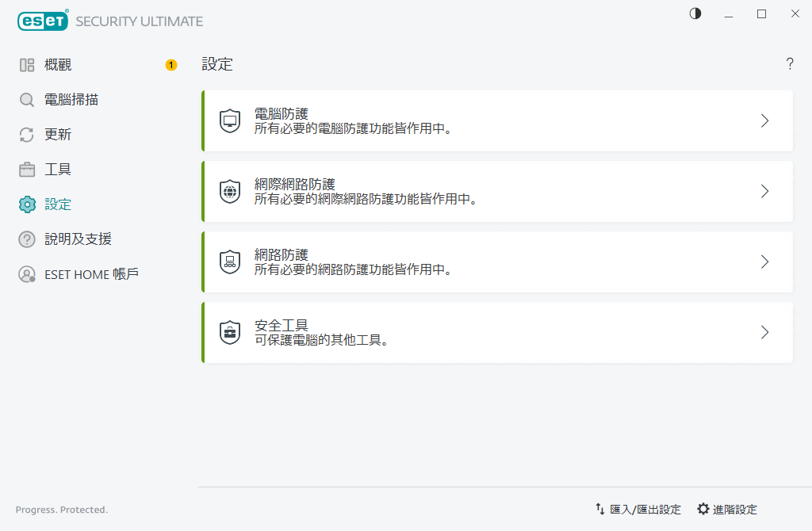Expand 電腦防護 with its chevron arrow

tap(765, 121)
